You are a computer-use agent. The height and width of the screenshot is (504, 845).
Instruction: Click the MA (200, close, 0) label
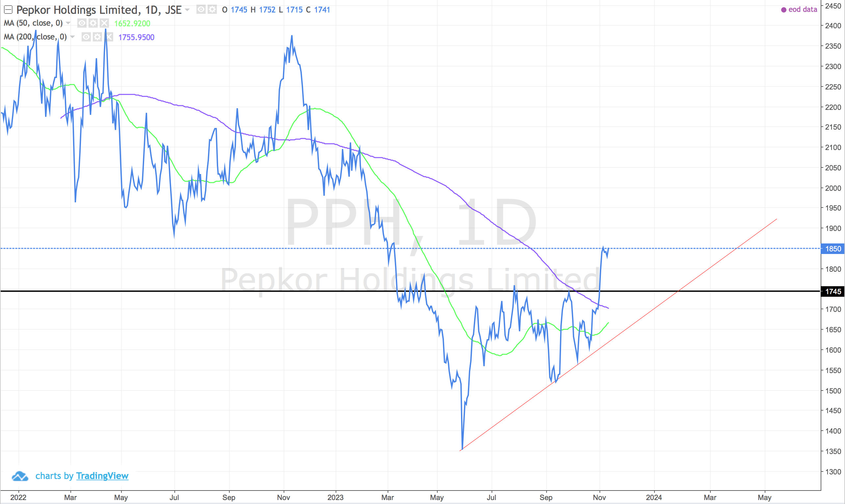(x=35, y=37)
